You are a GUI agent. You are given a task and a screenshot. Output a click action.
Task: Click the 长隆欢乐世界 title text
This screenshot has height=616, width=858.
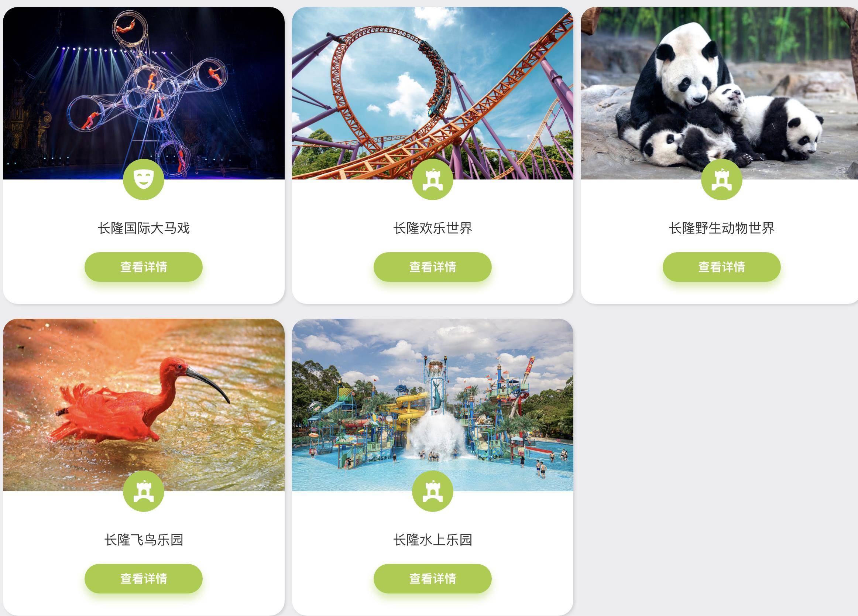432,228
